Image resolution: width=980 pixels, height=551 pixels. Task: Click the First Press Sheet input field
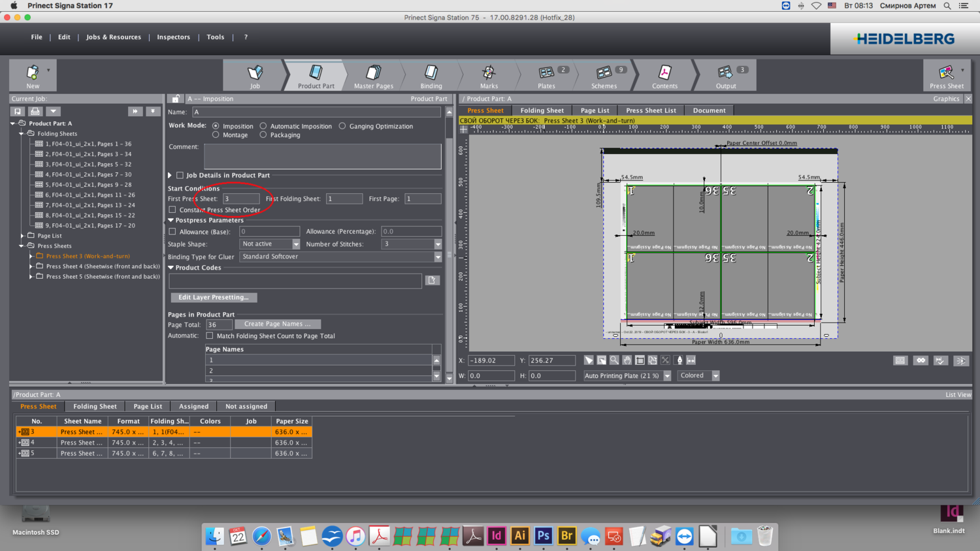pyautogui.click(x=240, y=198)
